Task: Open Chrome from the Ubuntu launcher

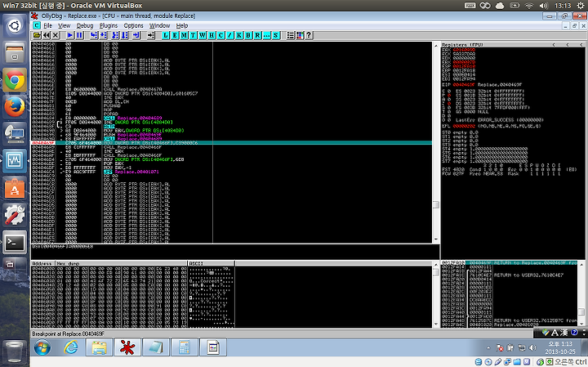Action: pyautogui.click(x=15, y=80)
